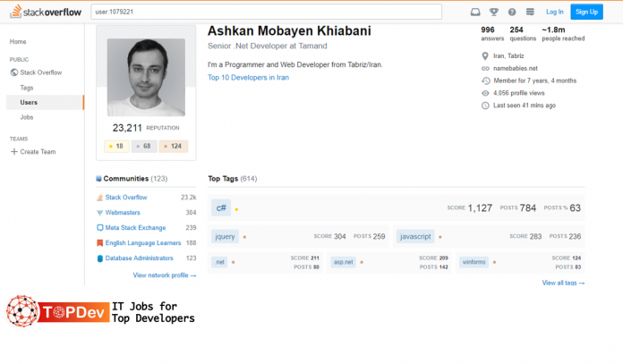This screenshot has width=623, height=364.
Task: Select Users in the left sidebar
Action: (29, 103)
